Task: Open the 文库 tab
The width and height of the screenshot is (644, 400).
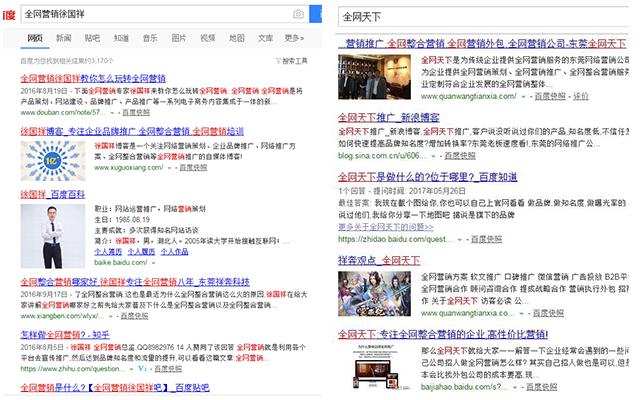Action: (x=265, y=38)
